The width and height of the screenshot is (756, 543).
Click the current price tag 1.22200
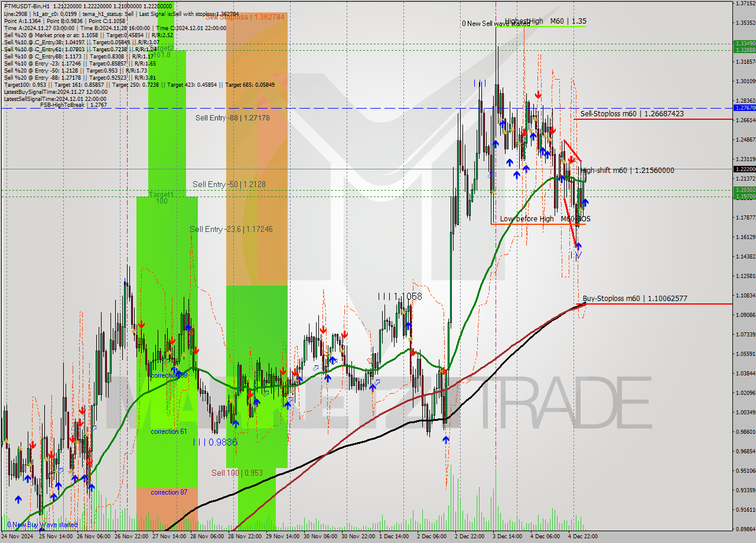pyautogui.click(x=744, y=169)
